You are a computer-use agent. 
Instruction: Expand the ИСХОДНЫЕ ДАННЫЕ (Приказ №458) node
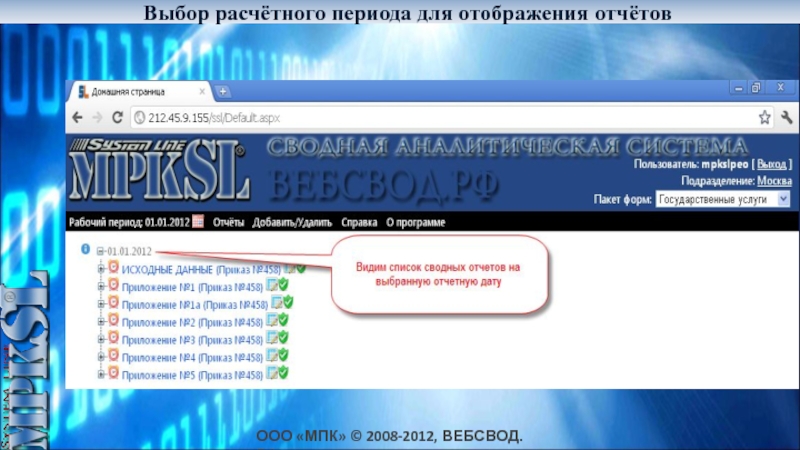coord(101,269)
